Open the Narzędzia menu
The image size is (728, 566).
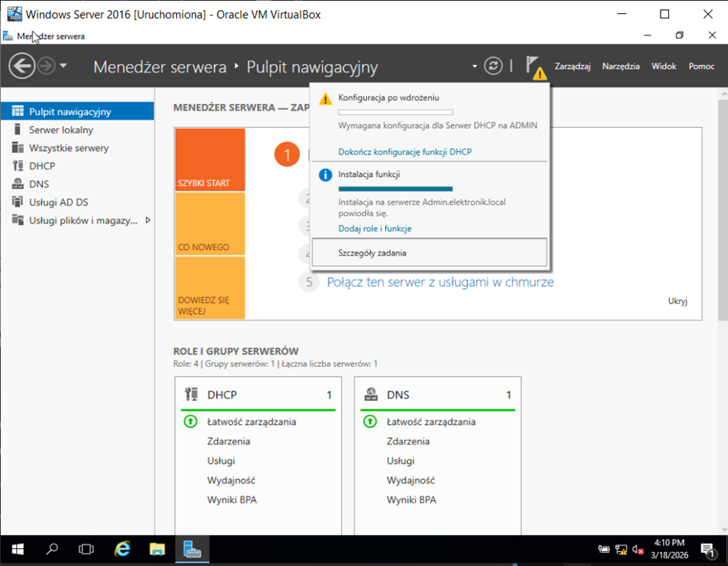pos(620,66)
